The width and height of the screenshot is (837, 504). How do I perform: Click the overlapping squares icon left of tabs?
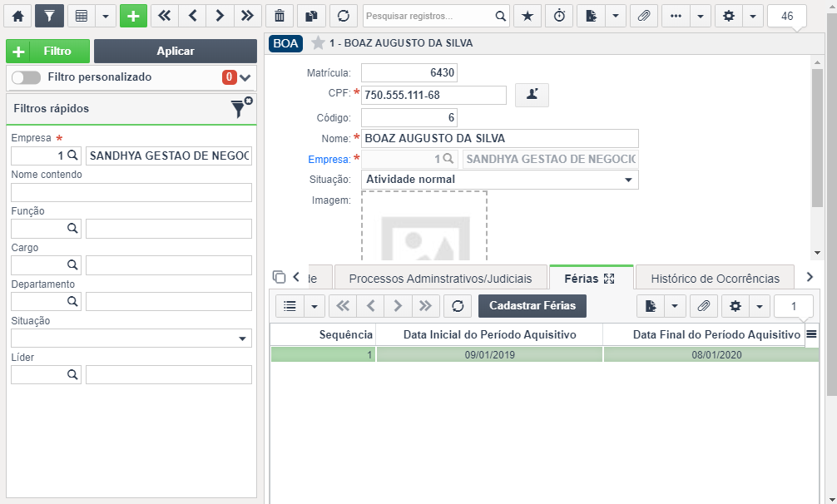[279, 277]
